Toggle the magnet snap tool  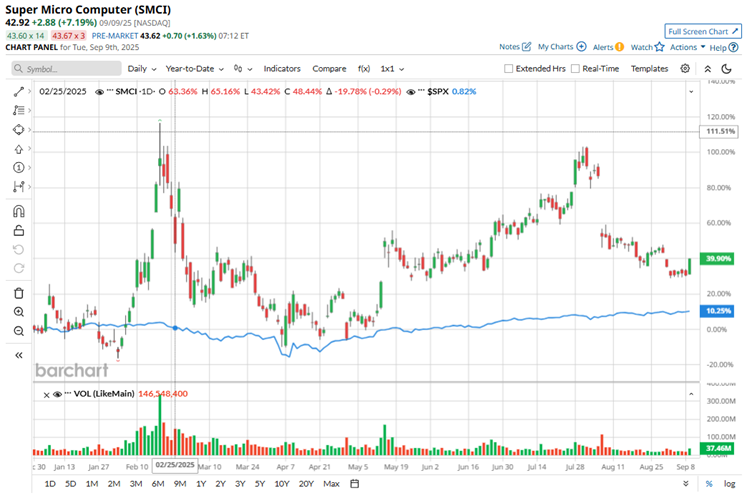click(18, 211)
